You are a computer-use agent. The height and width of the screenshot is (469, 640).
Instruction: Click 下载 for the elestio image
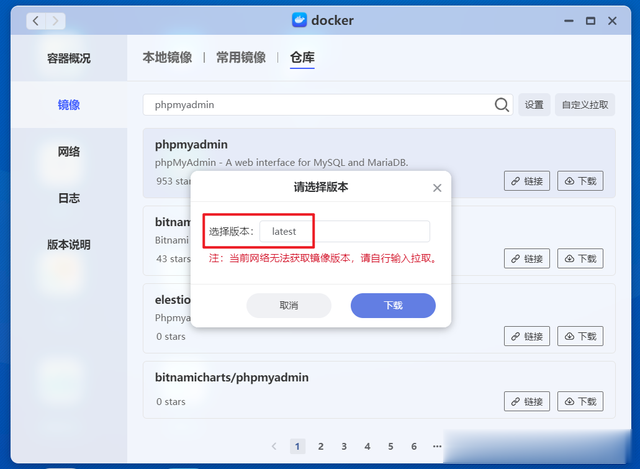580,336
